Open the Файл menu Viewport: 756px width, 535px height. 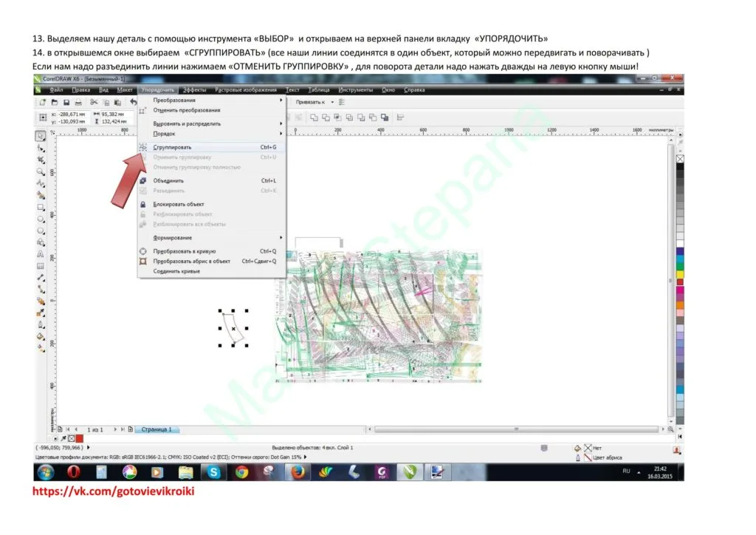tap(56, 89)
